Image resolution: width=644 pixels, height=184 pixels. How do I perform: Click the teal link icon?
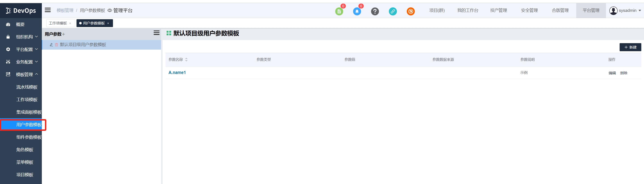coord(393,11)
